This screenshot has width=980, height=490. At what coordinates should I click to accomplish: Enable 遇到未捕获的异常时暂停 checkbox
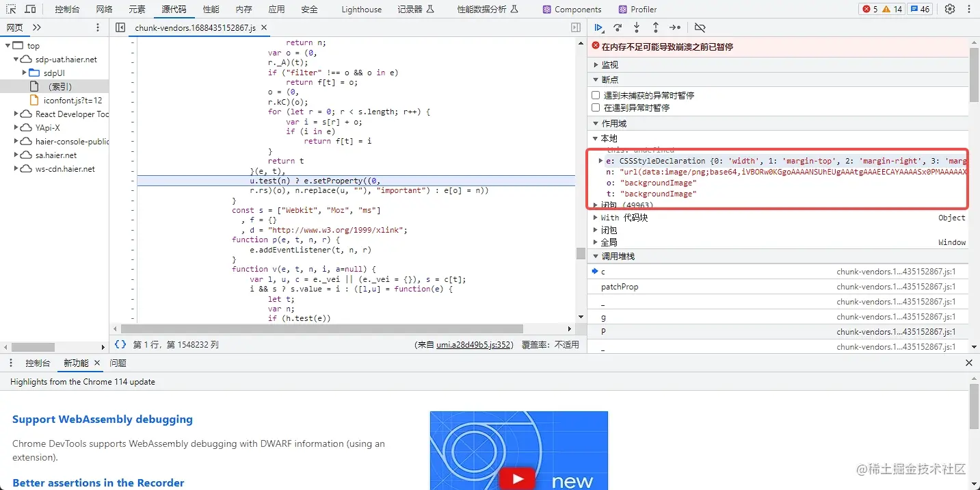pyautogui.click(x=596, y=95)
